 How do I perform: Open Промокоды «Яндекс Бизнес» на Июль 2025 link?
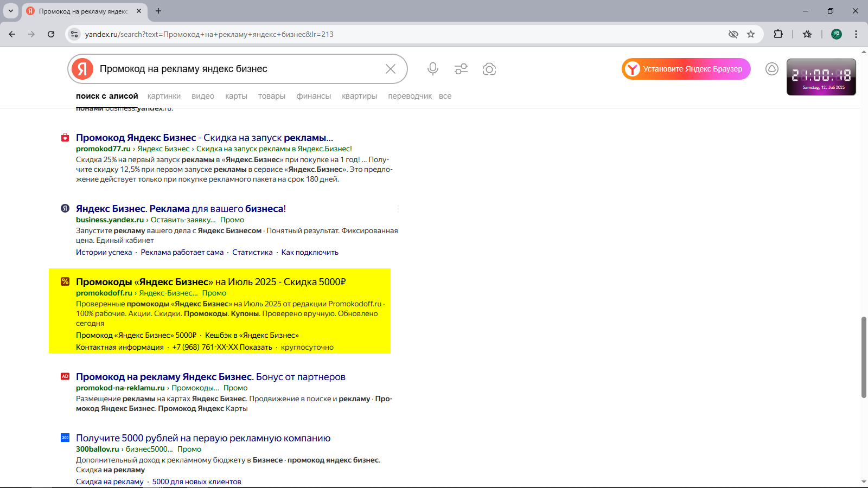(211, 282)
